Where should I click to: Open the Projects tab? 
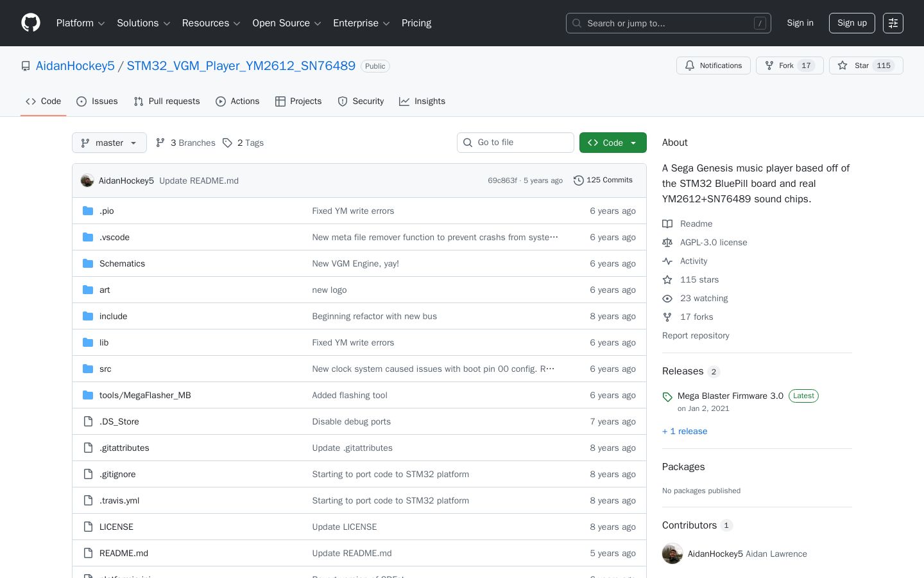click(298, 101)
